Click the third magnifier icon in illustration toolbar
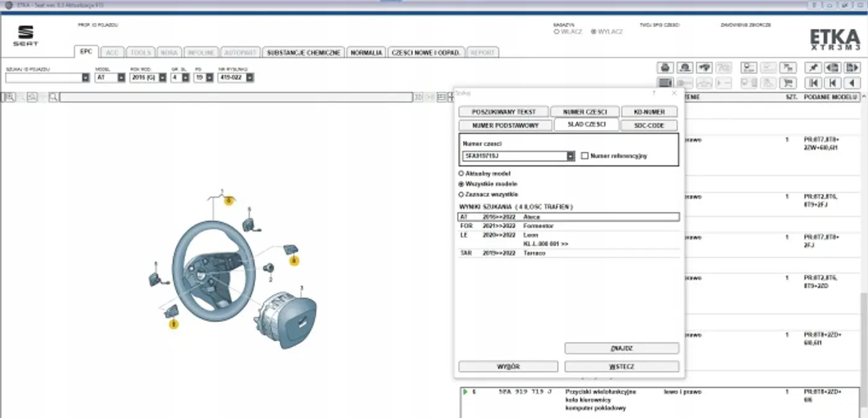This screenshot has width=868, height=418. 32,97
